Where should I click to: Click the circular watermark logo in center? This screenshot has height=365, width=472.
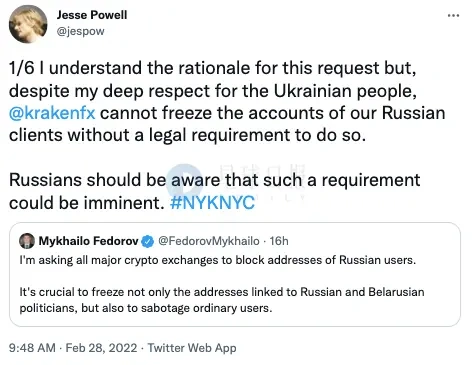coord(184,182)
